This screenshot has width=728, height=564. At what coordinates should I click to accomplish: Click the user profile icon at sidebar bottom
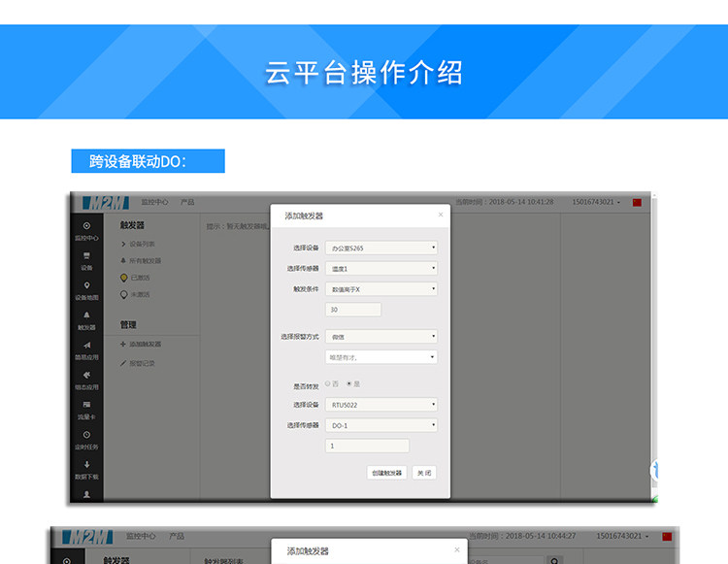click(x=86, y=494)
